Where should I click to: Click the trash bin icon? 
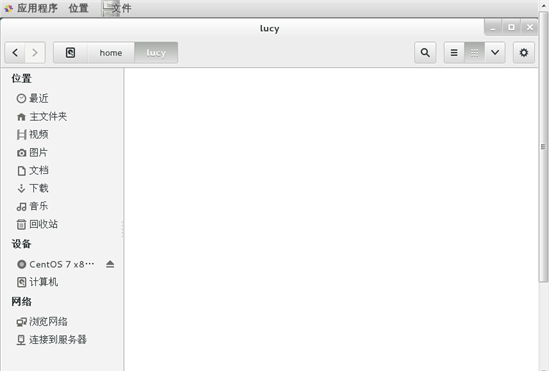(21, 224)
